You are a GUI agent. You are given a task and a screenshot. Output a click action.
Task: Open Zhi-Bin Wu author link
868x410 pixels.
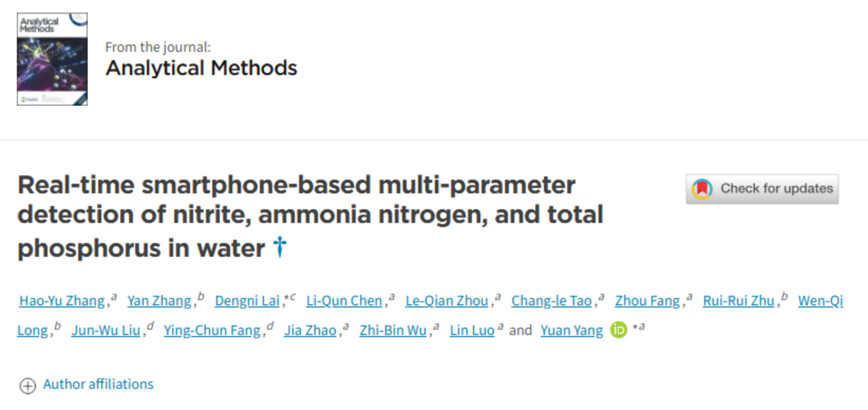coord(393,330)
